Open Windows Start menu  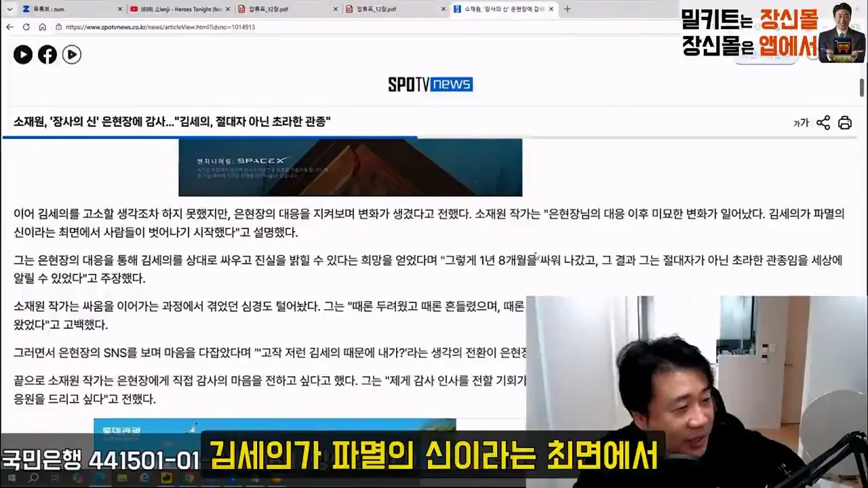click(13, 478)
